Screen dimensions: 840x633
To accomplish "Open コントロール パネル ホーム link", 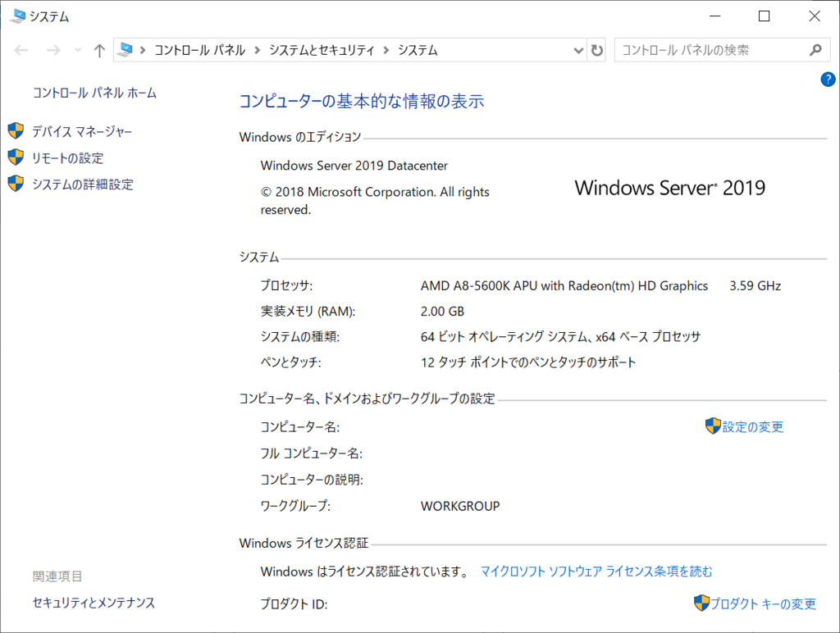I will 94,93.
